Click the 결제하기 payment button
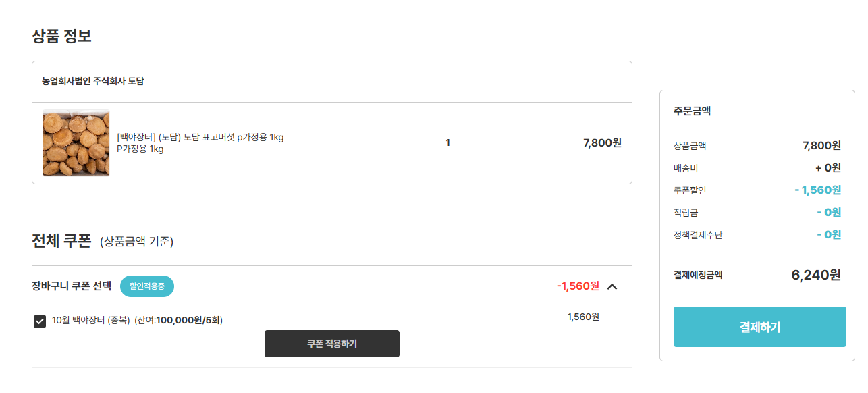The image size is (868, 393). point(759,327)
